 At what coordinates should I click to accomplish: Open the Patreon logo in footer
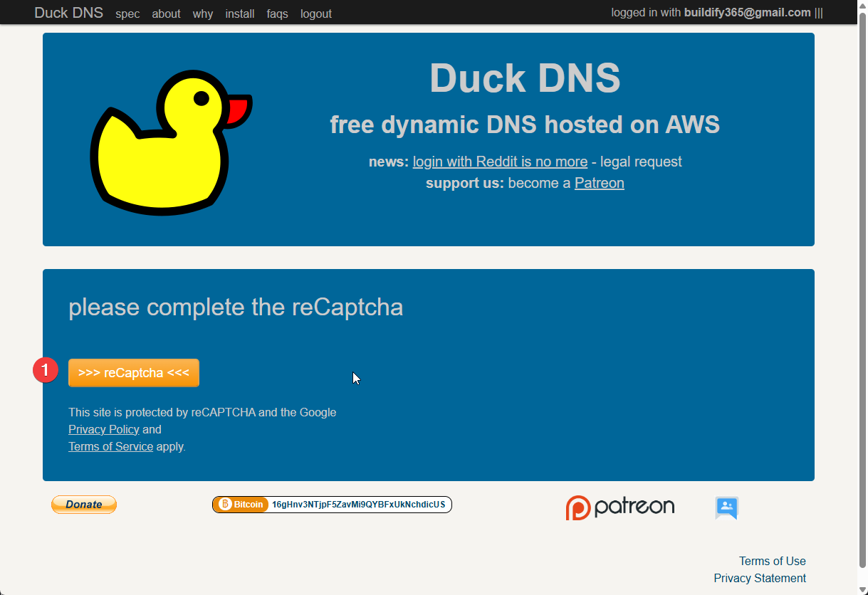(x=619, y=507)
